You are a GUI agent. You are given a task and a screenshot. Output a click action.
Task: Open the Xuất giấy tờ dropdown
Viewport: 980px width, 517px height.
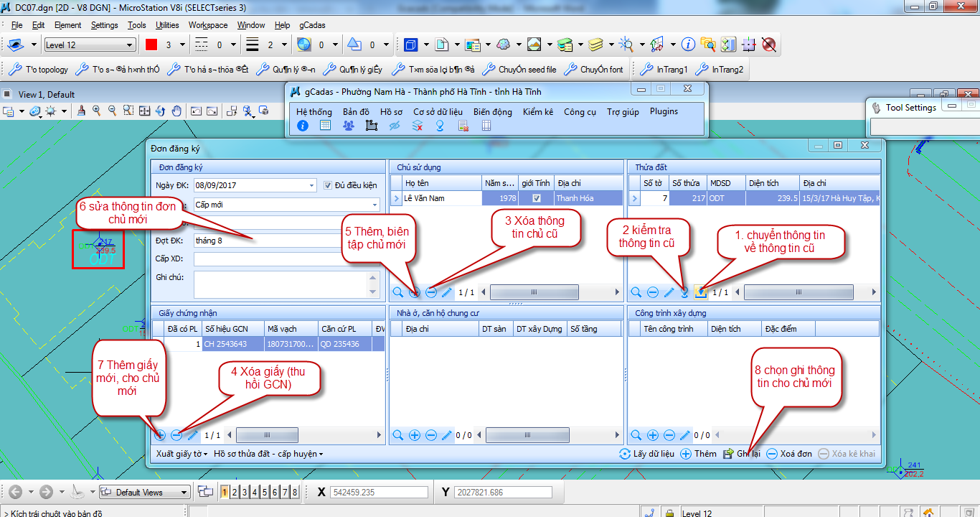point(182,454)
